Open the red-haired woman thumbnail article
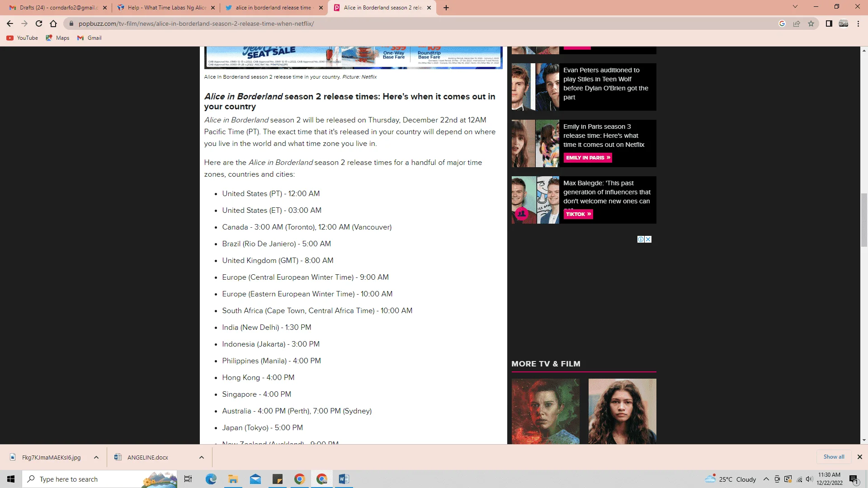This screenshot has width=868, height=488. [545, 411]
